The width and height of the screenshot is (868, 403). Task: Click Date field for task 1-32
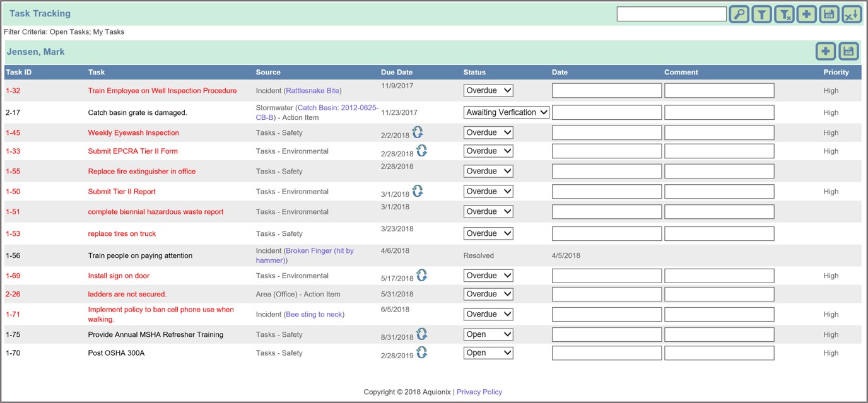point(607,90)
